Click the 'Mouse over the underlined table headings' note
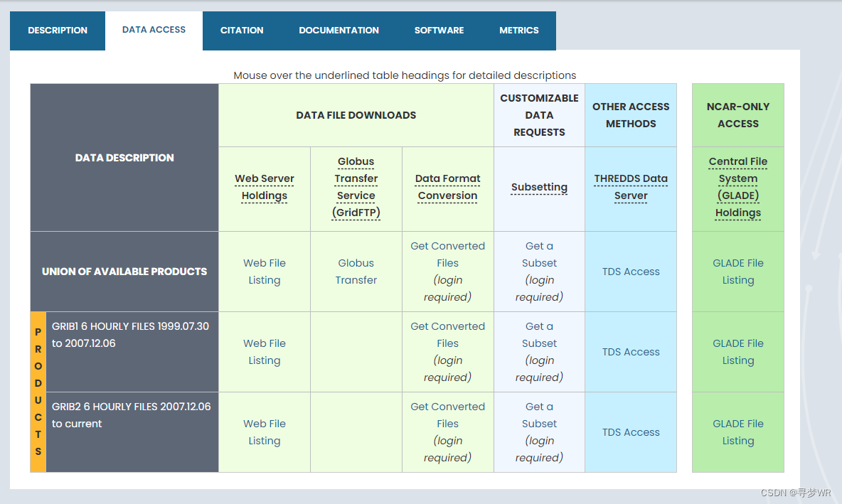This screenshot has width=842, height=504. tap(405, 75)
